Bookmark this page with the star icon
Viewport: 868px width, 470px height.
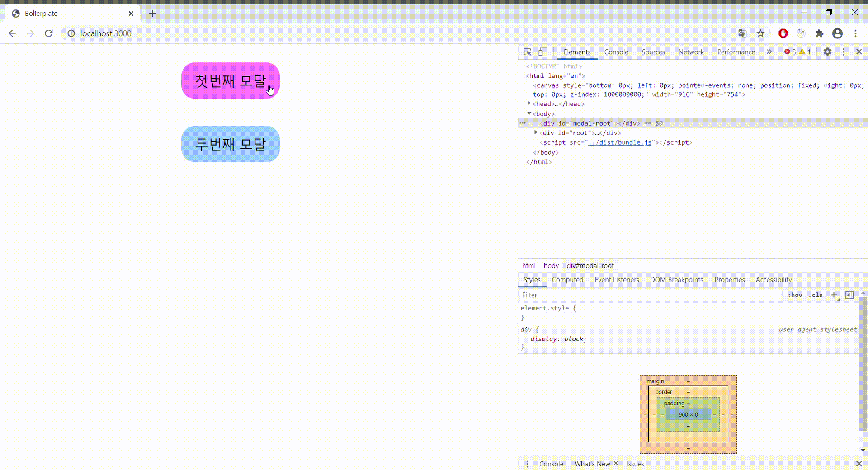click(x=761, y=33)
